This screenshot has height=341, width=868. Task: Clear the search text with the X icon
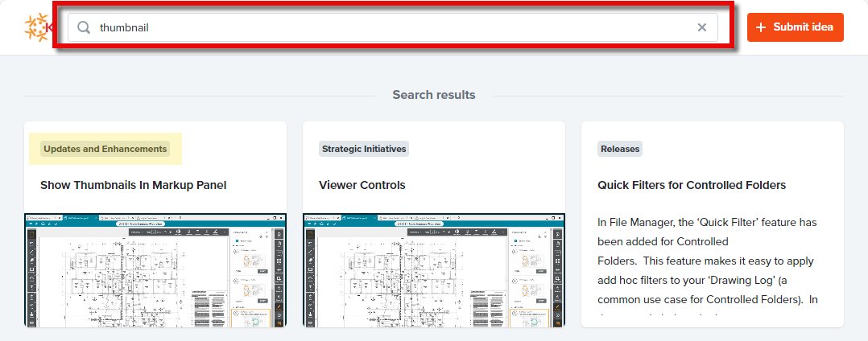point(701,27)
